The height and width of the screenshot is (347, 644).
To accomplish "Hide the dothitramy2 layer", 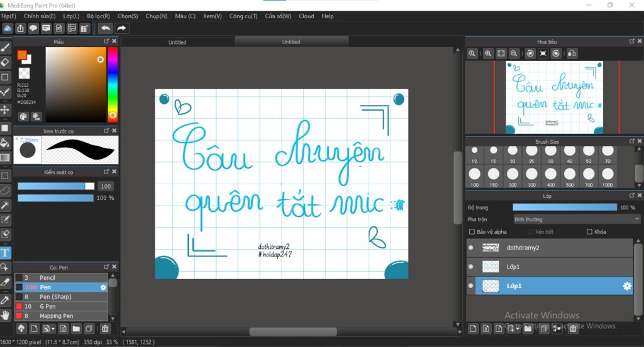I will 471,248.
